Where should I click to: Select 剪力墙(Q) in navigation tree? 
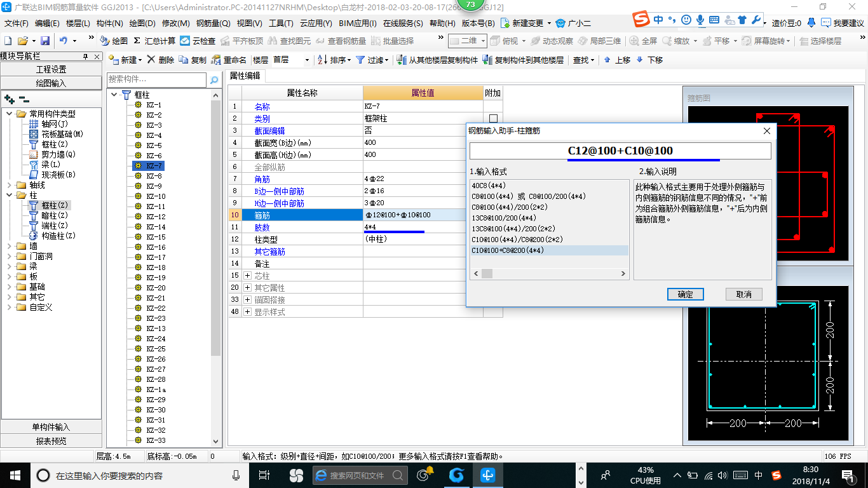point(52,154)
